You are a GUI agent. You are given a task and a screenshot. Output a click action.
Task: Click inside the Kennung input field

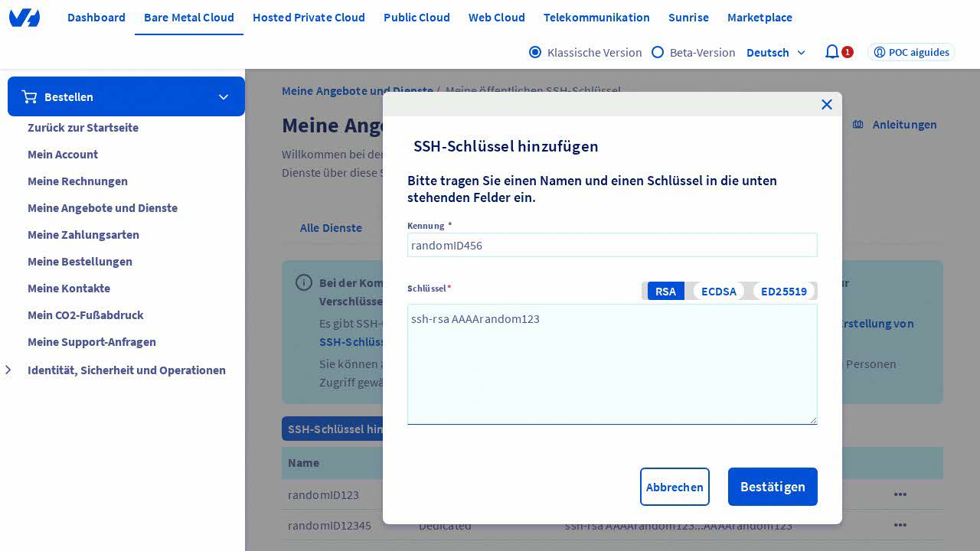click(x=612, y=245)
